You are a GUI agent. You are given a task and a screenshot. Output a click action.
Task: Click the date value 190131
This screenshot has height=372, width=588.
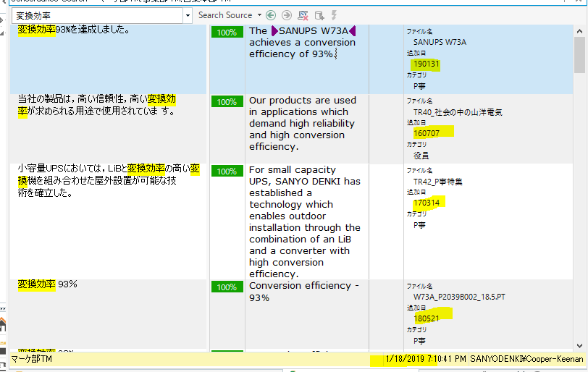(x=426, y=64)
